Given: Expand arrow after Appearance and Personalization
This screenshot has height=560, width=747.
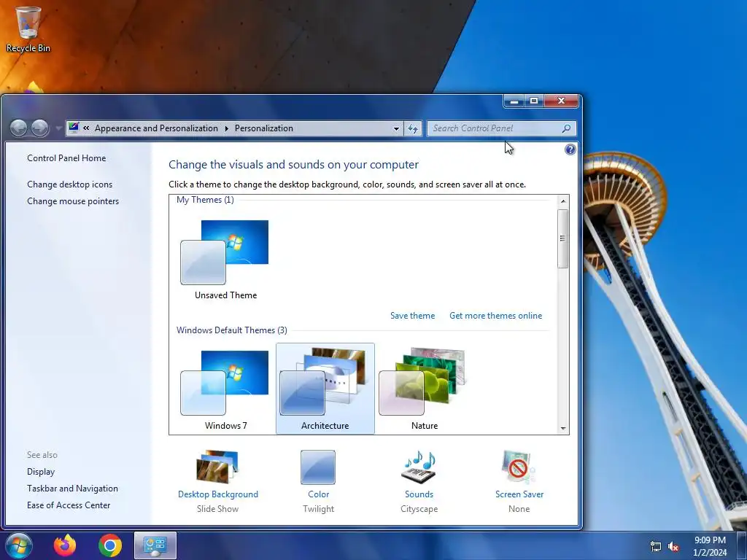Looking at the screenshot, I should click(226, 128).
